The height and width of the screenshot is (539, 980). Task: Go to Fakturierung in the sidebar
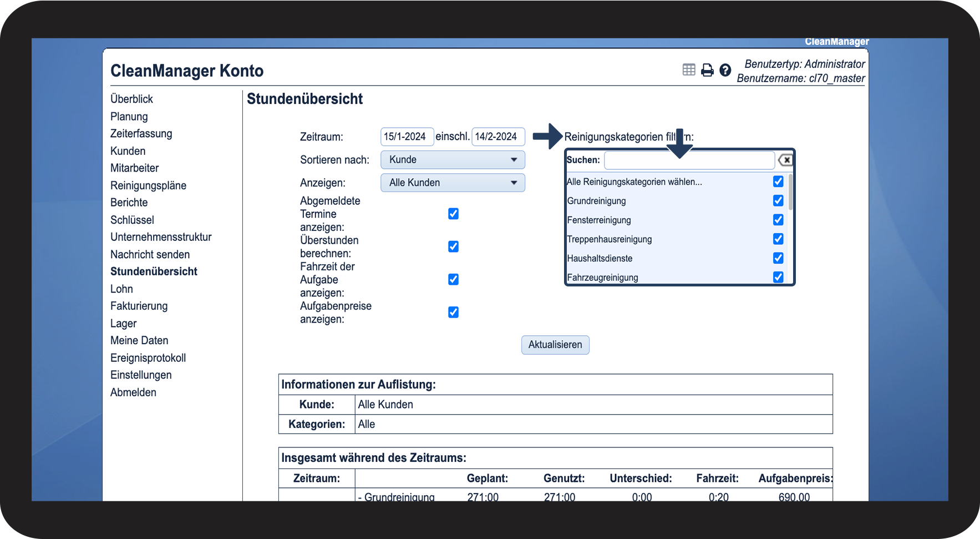click(139, 306)
